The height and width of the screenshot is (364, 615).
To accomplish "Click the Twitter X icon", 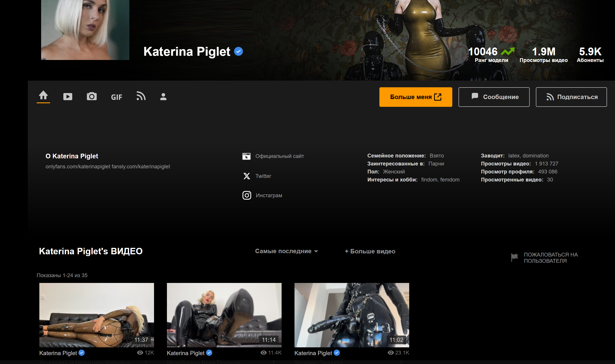I will pos(247,176).
